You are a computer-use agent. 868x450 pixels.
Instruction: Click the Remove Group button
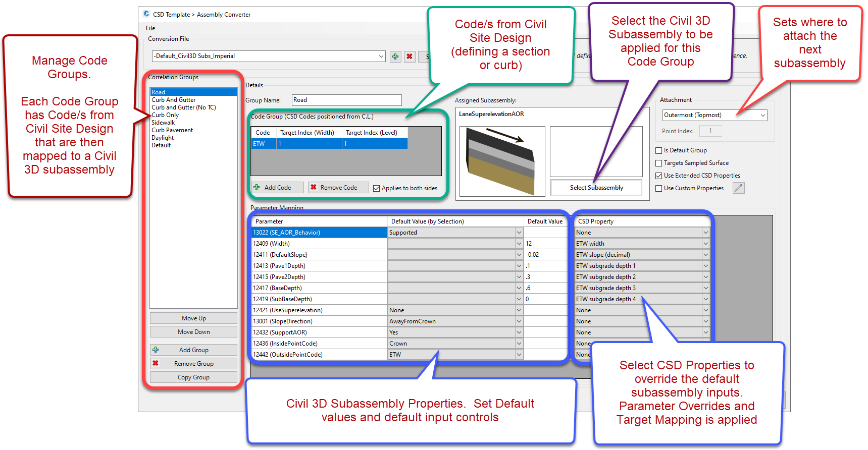193,364
